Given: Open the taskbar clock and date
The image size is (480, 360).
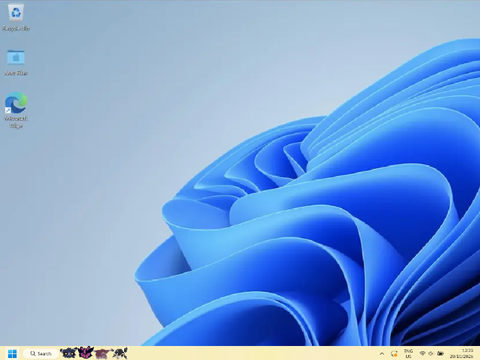Looking at the screenshot, I should [x=462, y=354].
